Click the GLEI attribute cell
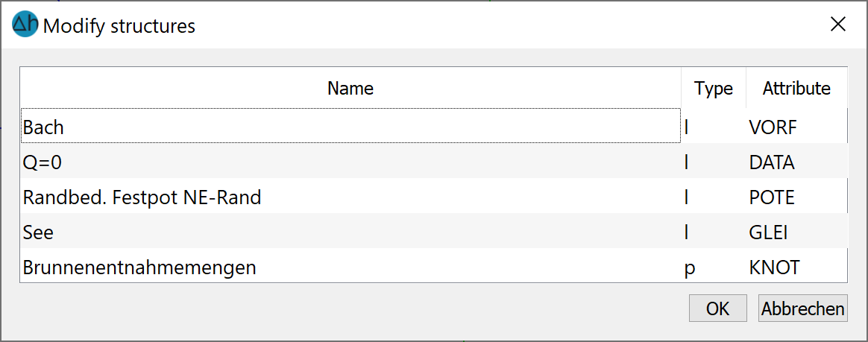868x342 pixels. tap(796, 231)
